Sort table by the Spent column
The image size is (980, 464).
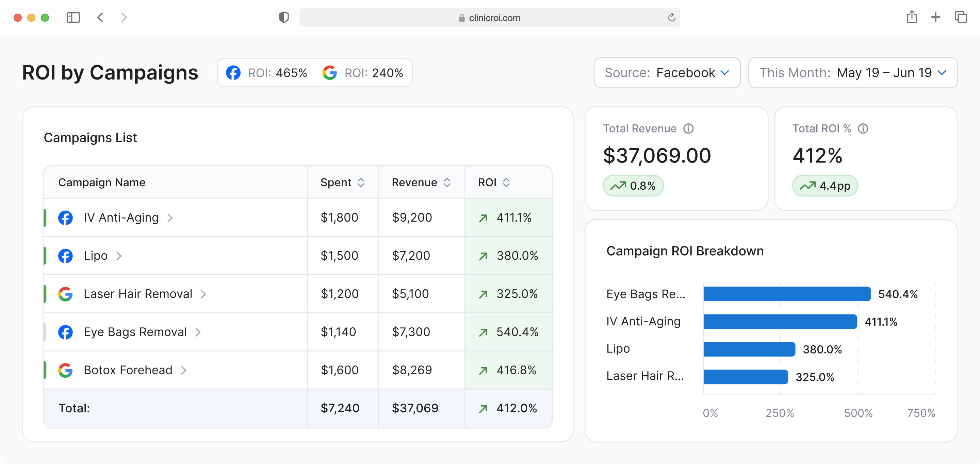[x=361, y=183]
